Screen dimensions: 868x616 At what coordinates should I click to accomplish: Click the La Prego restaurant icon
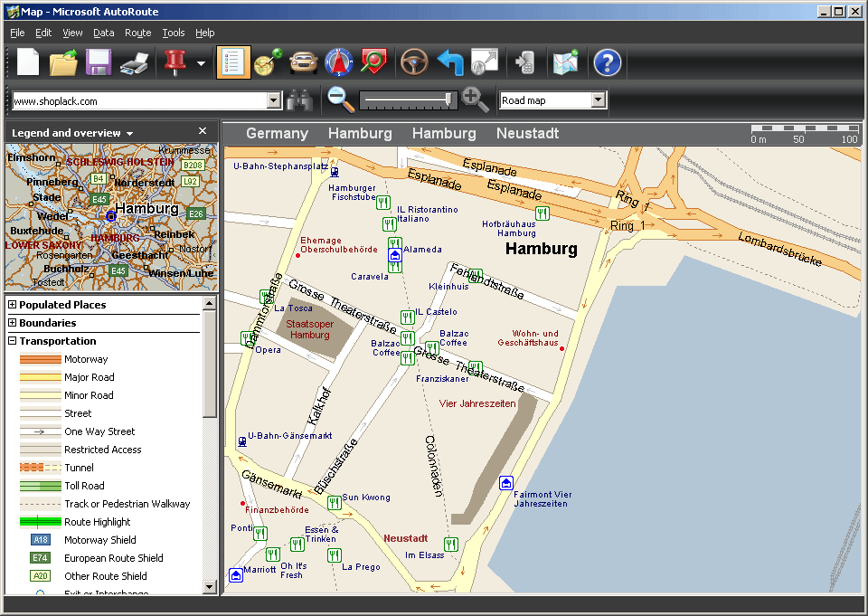(x=334, y=555)
